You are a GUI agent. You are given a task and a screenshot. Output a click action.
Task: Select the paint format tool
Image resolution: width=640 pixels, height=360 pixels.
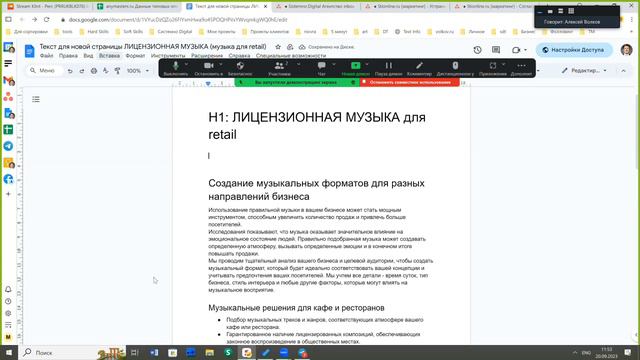click(117, 71)
